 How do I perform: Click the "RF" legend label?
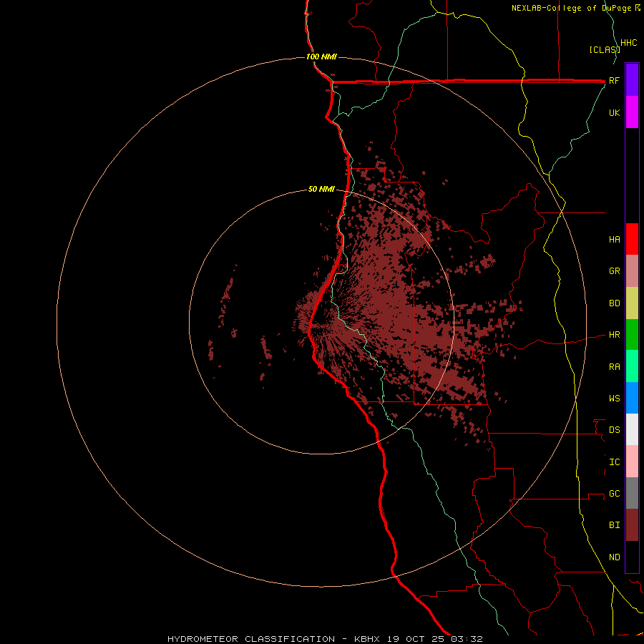click(614, 80)
